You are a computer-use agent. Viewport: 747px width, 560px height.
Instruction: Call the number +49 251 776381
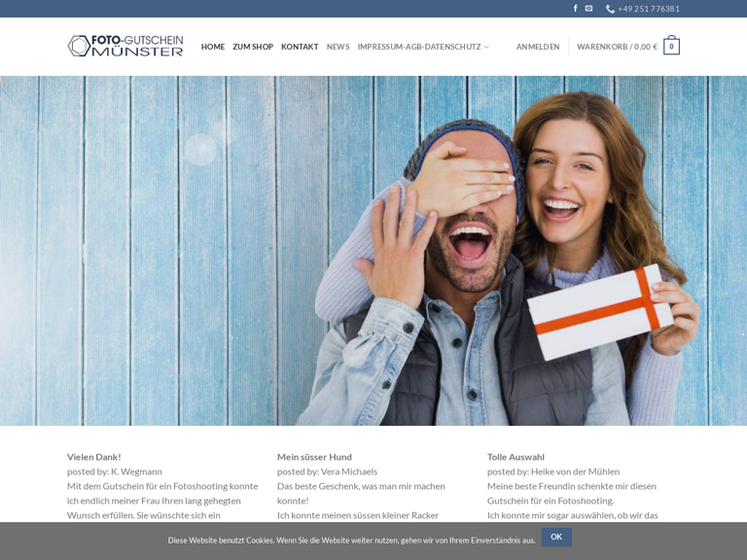pyautogui.click(x=648, y=9)
